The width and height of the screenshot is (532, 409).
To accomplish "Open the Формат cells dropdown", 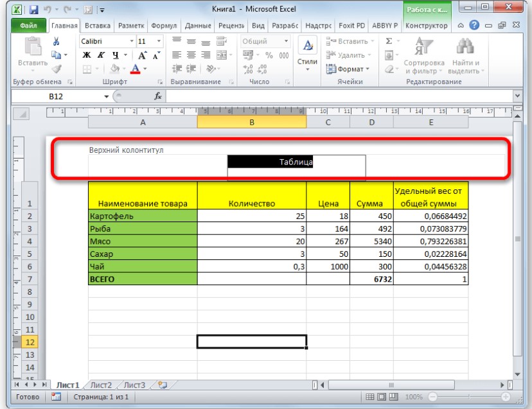I will pyautogui.click(x=349, y=69).
